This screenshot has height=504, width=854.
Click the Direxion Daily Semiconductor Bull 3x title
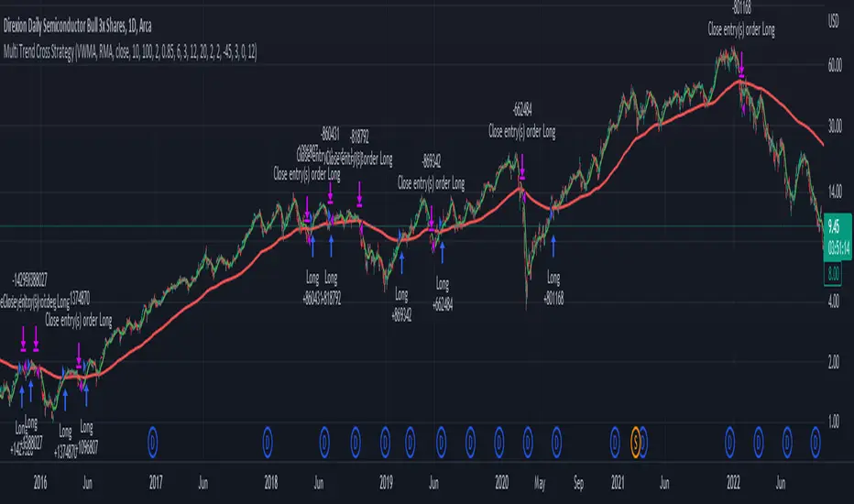click(x=77, y=26)
